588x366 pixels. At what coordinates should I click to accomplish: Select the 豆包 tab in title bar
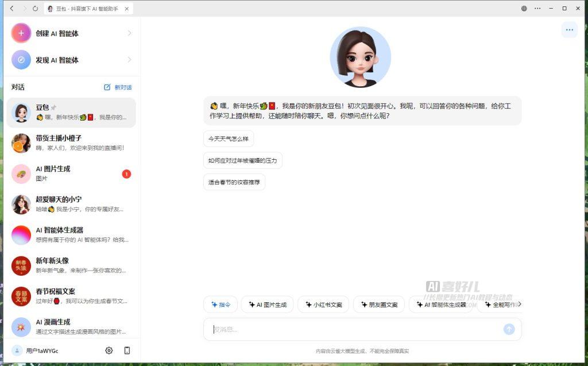coord(88,8)
